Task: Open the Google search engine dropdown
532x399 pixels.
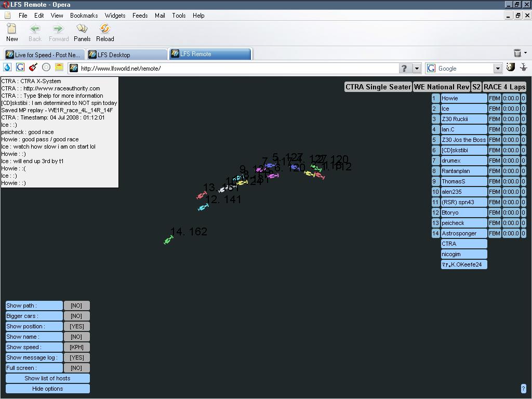Action: (498, 69)
